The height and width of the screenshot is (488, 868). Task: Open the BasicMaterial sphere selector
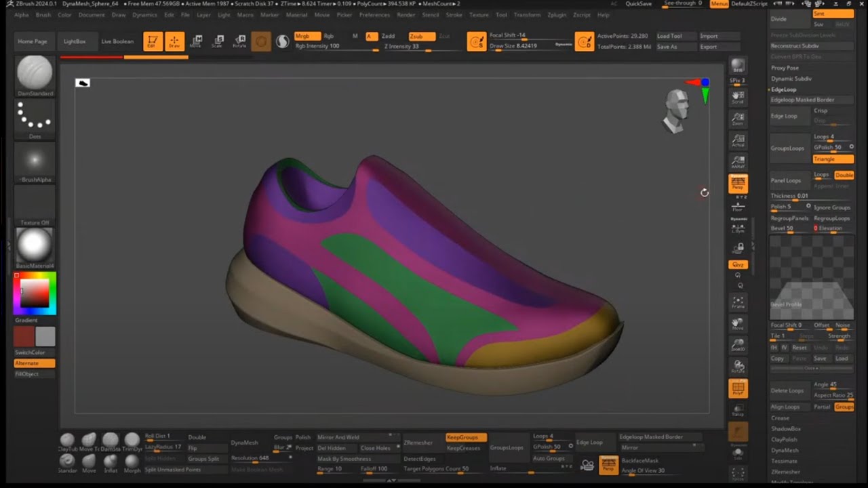[x=35, y=247]
